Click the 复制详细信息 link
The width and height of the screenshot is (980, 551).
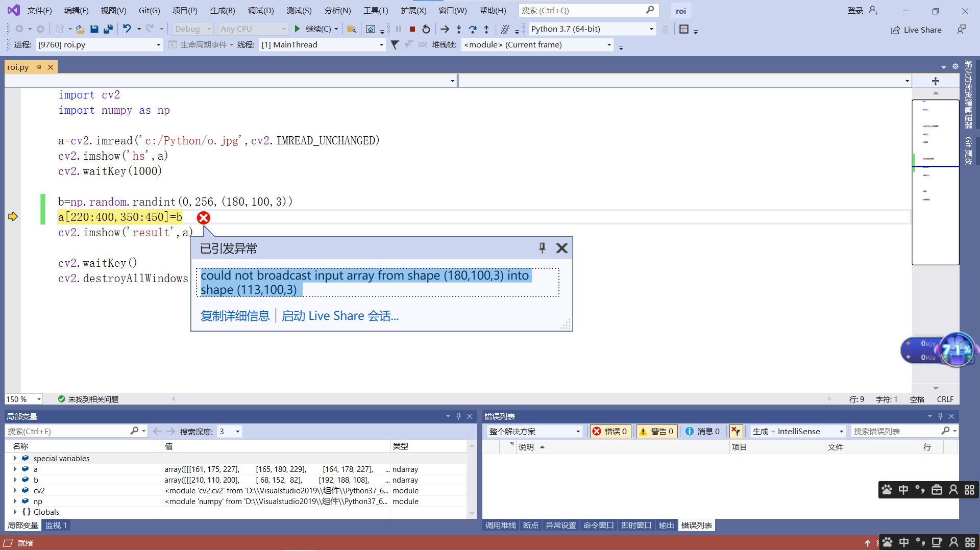[x=235, y=316]
